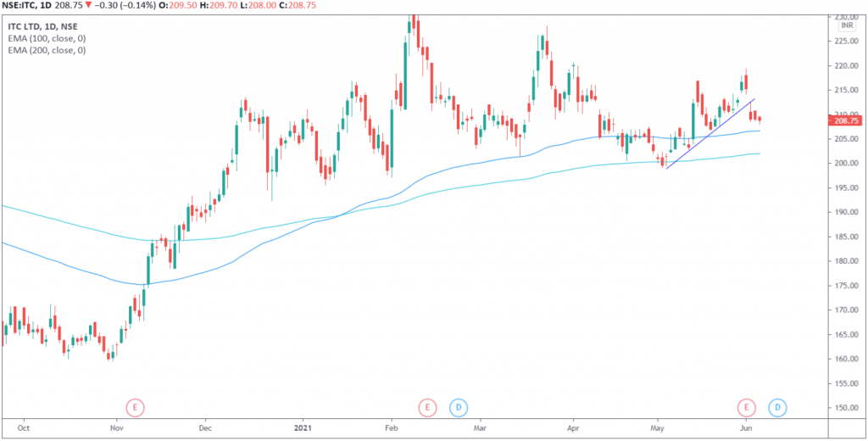Click the INR currency label
Viewport: 868px width, 441px height.
[x=846, y=26]
